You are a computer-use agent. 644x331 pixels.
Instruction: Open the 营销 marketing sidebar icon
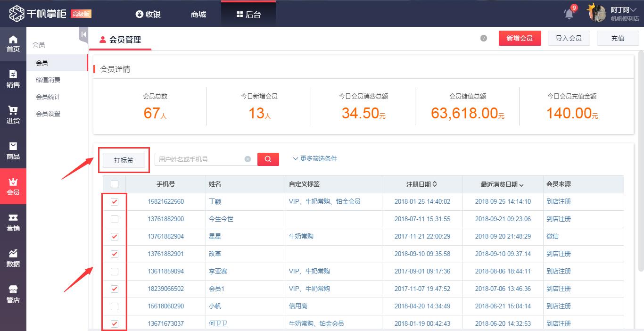(x=13, y=223)
